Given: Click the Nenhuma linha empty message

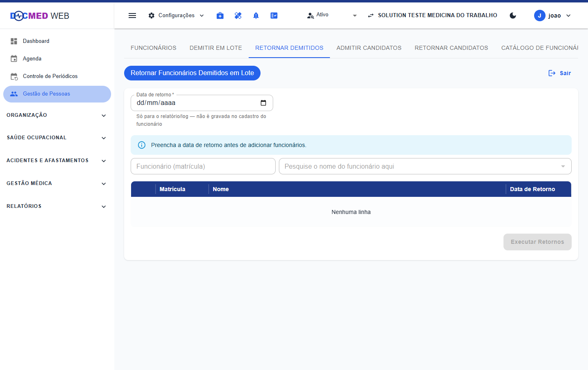Looking at the screenshot, I should tap(351, 212).
